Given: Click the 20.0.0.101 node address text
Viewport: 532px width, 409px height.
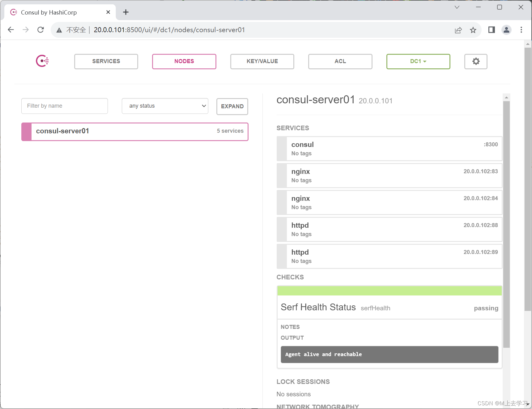Looking at the screenshot, I should click(375, 101).
